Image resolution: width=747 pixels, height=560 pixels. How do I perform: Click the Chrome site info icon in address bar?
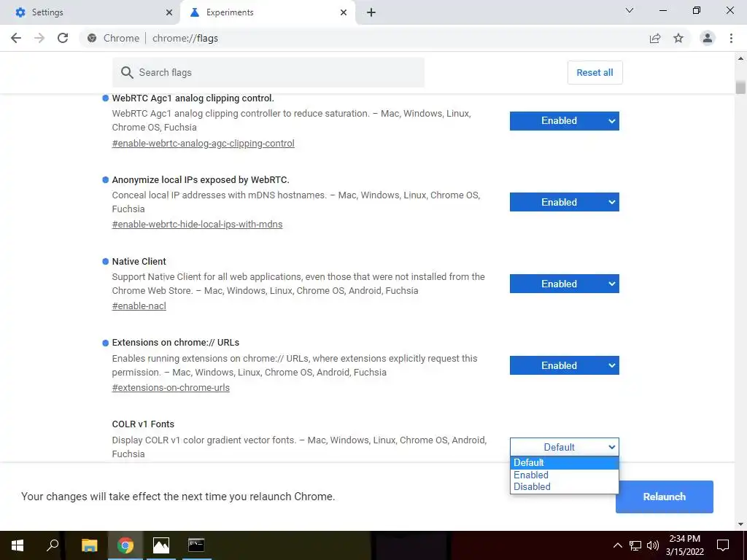click(x=92, y=38)
